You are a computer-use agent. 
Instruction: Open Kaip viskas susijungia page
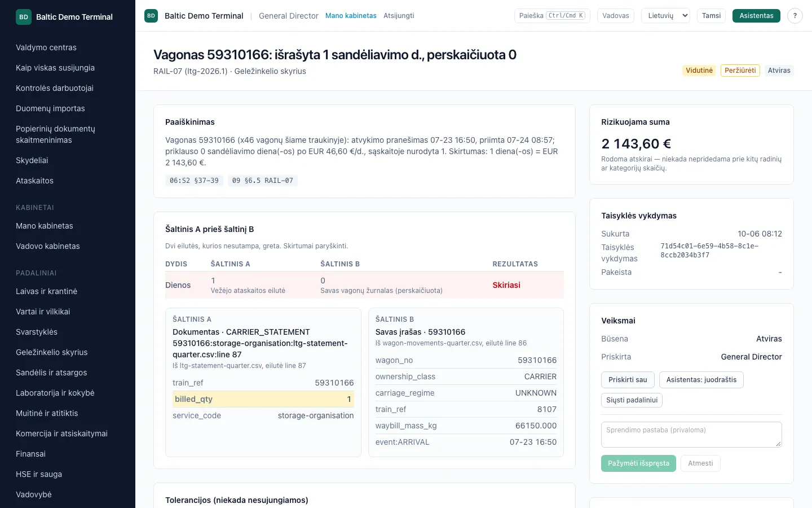55,68
